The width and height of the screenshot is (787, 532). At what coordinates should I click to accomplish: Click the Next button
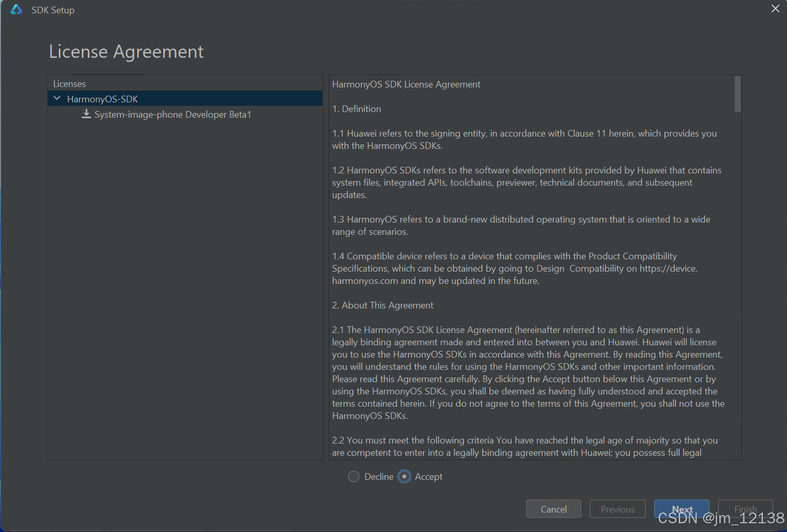682,509
